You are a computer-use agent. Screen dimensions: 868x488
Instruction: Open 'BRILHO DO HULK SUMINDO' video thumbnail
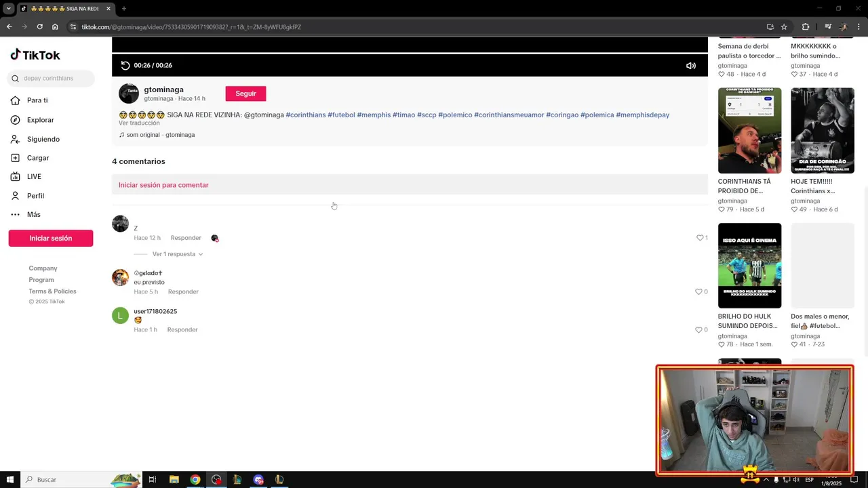749,266
